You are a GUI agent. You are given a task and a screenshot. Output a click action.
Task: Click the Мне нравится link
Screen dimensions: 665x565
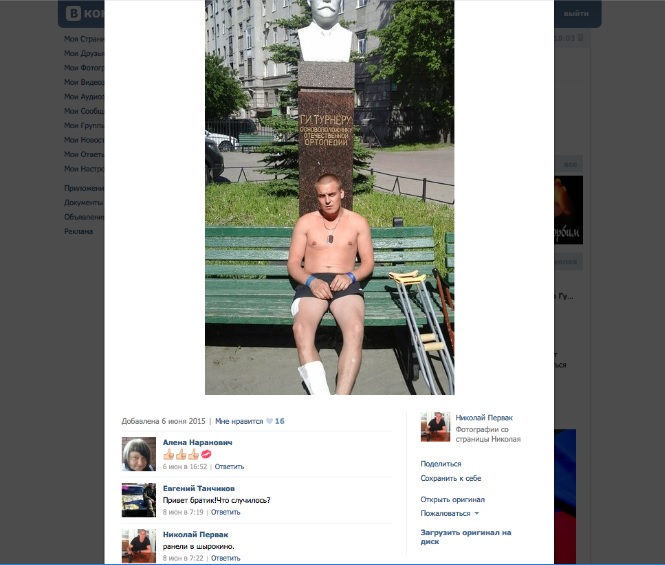click(x=239, y=421)
